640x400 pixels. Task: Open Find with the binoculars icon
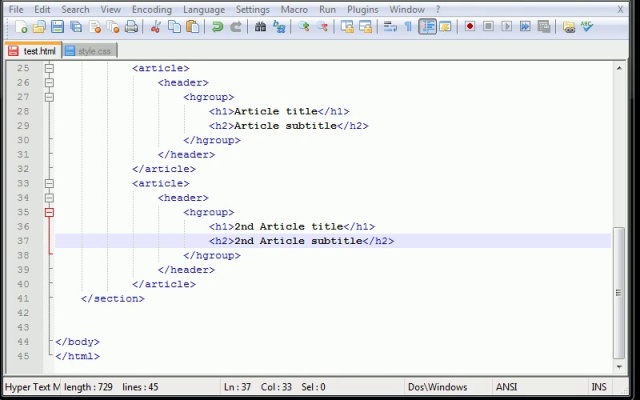260,27
